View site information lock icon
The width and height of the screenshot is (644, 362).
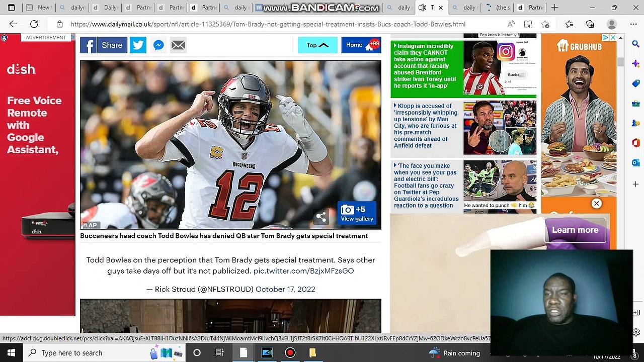[x=60, y=24]
